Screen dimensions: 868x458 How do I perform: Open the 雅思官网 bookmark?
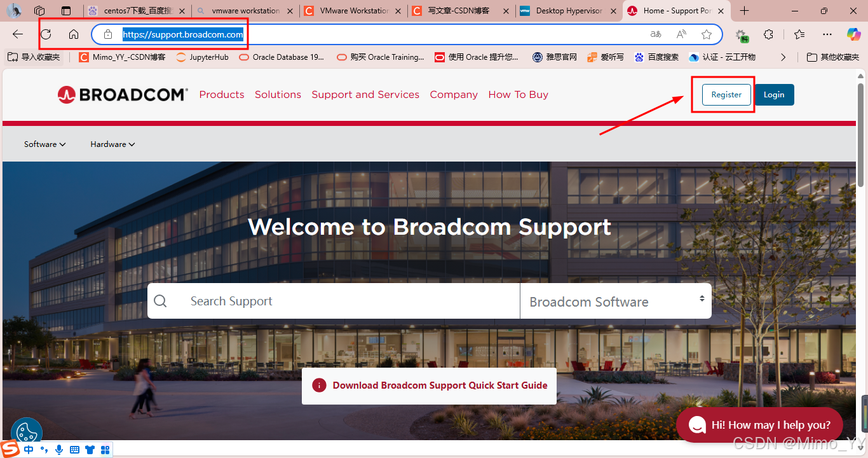coord(555,57)
